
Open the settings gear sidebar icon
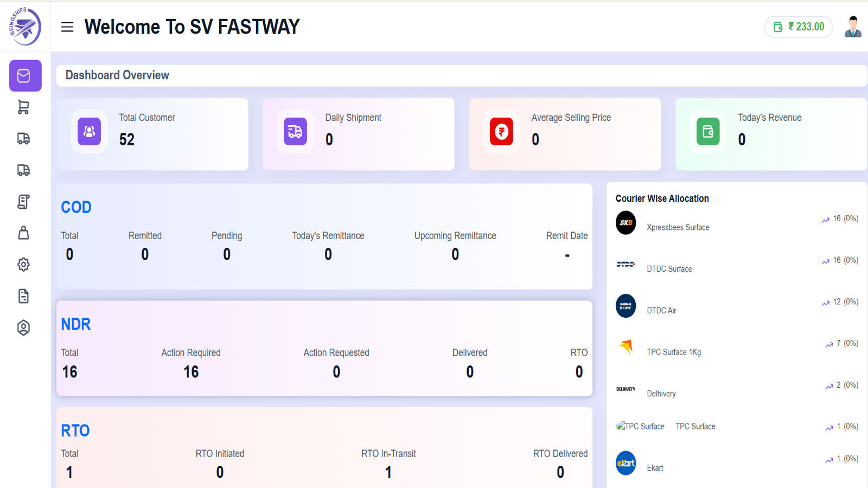tap(23, 265)
